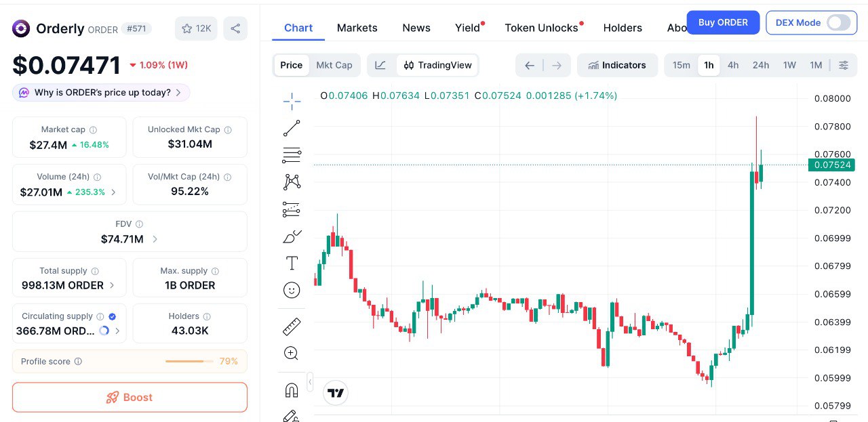Click the Buy ORDER button
This screenshot has height=422, width=868.
click(723, 22)
